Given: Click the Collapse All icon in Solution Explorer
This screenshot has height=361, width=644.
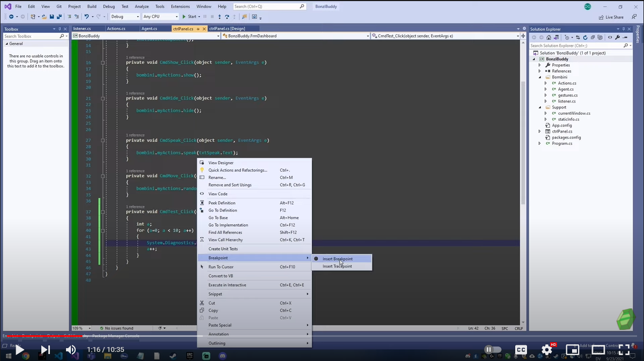Looking at the screenshot, I should coord(592,38).
